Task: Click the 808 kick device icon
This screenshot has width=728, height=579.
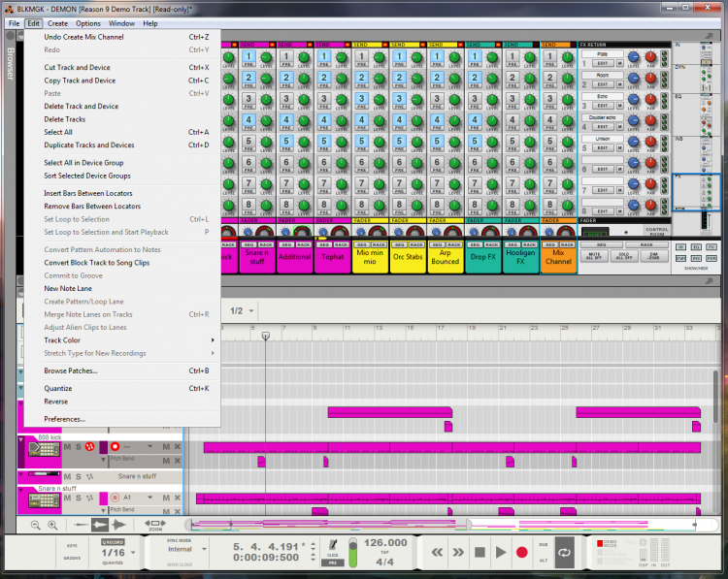Action: [x=45, y=447]
